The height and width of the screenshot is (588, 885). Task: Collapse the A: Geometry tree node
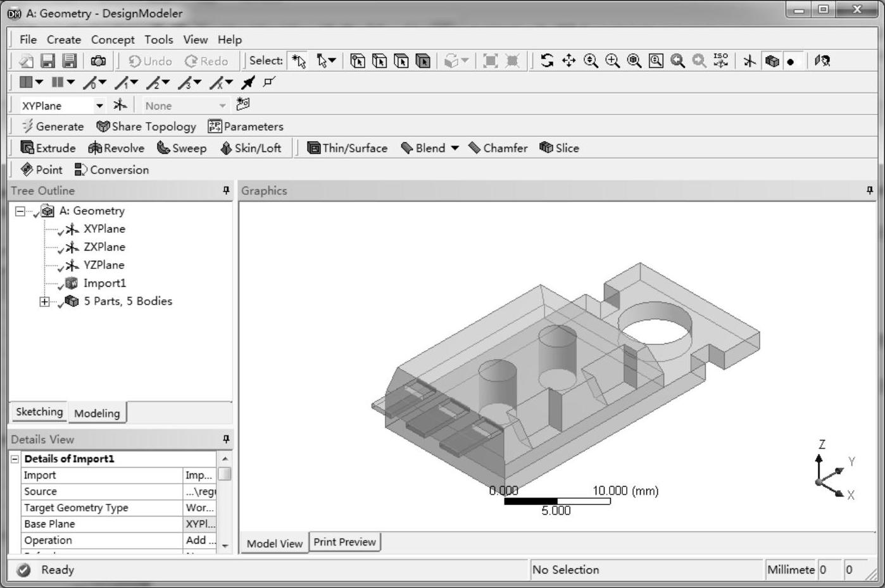[x=20, y=211]
